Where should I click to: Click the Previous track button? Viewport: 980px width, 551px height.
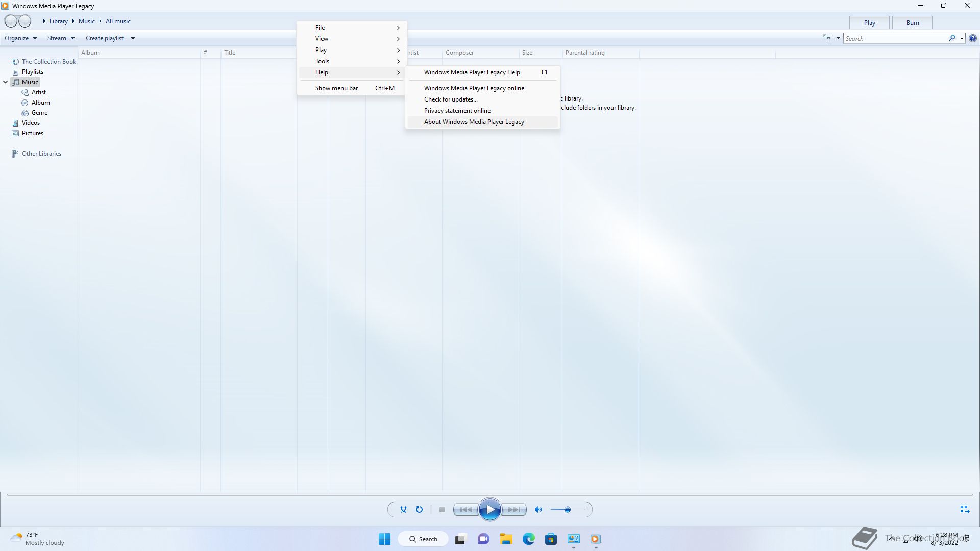(x=465, y=509)
